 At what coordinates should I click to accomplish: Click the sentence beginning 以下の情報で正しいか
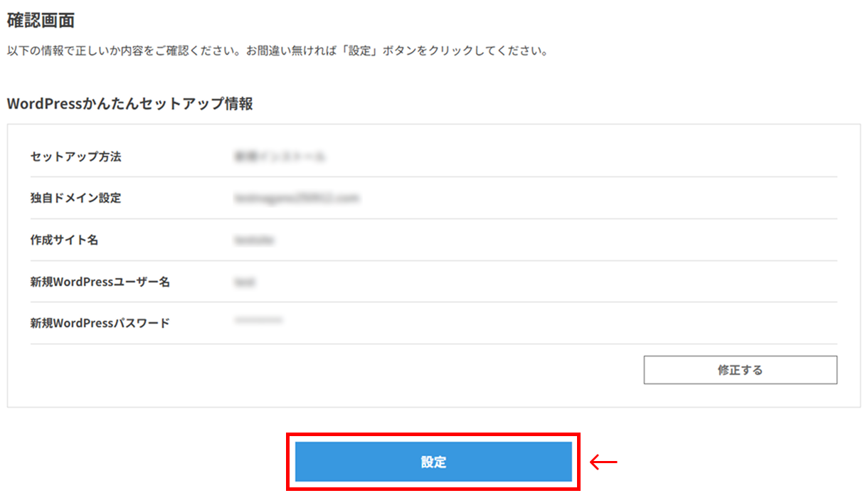coord(141,53)
